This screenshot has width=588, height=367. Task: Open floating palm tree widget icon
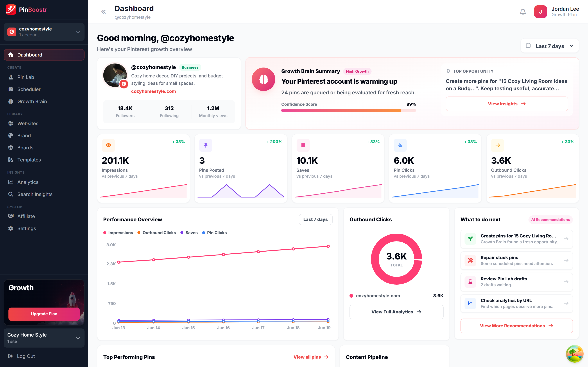coord(575,354)
